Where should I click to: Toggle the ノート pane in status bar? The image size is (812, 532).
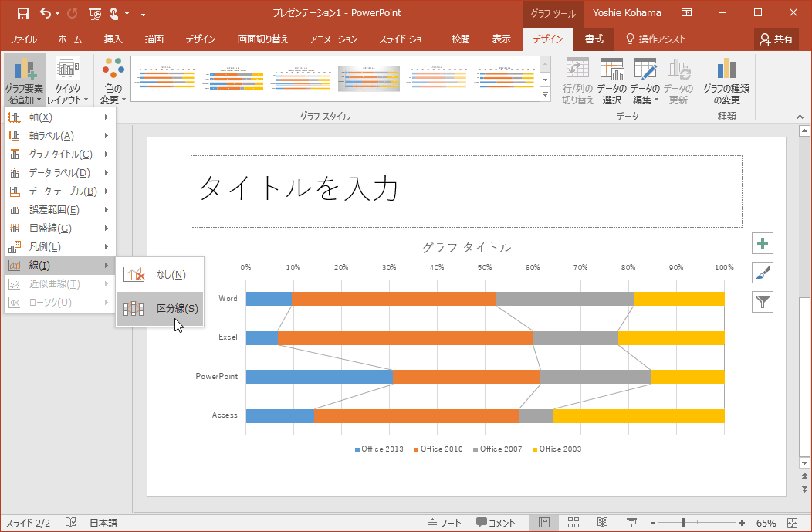[x=445, y=523]
